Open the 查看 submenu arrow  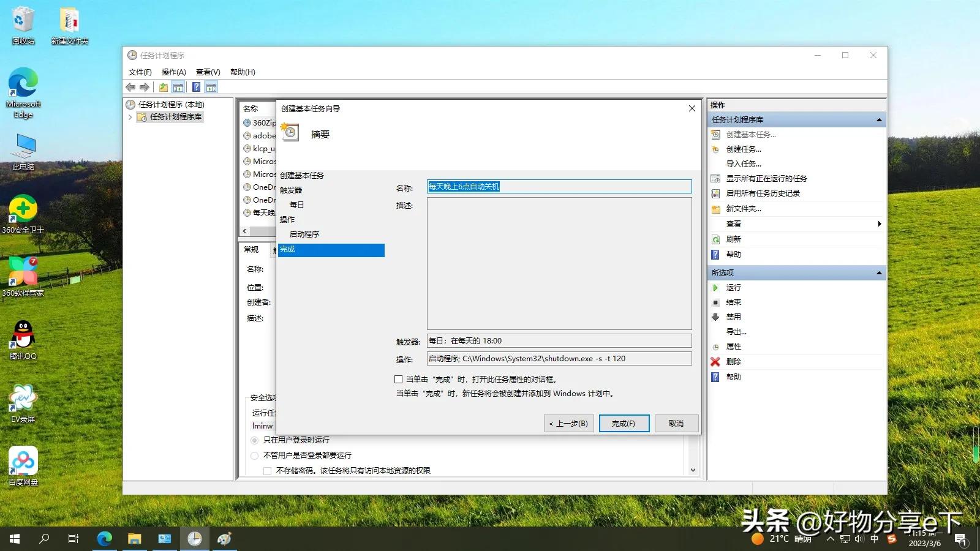(879, 223)
